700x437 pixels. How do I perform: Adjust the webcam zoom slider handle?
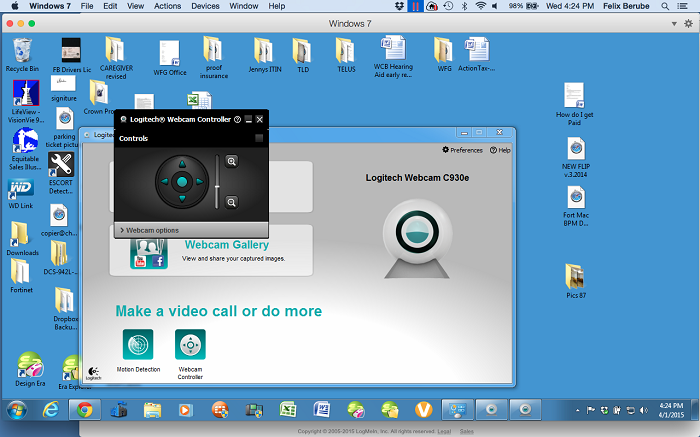click(217, 187)
